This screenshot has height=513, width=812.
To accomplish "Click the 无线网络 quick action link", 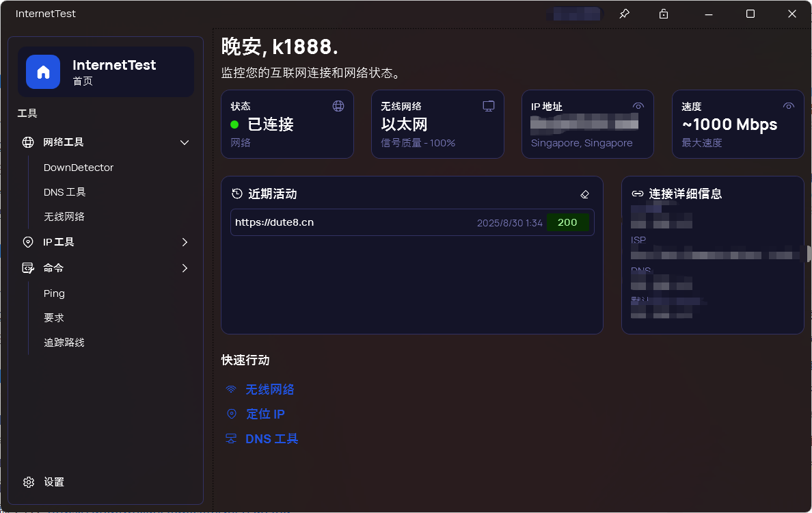I will click(270, 389).
